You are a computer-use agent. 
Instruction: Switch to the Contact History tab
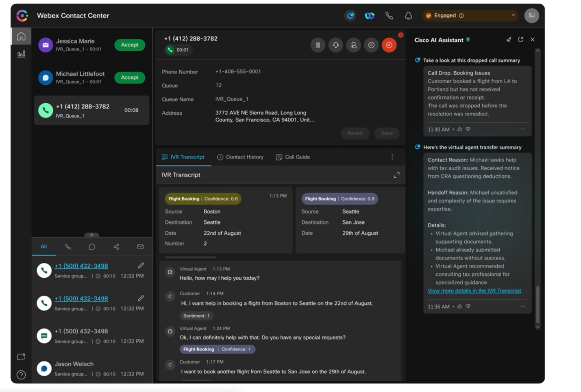240,157
